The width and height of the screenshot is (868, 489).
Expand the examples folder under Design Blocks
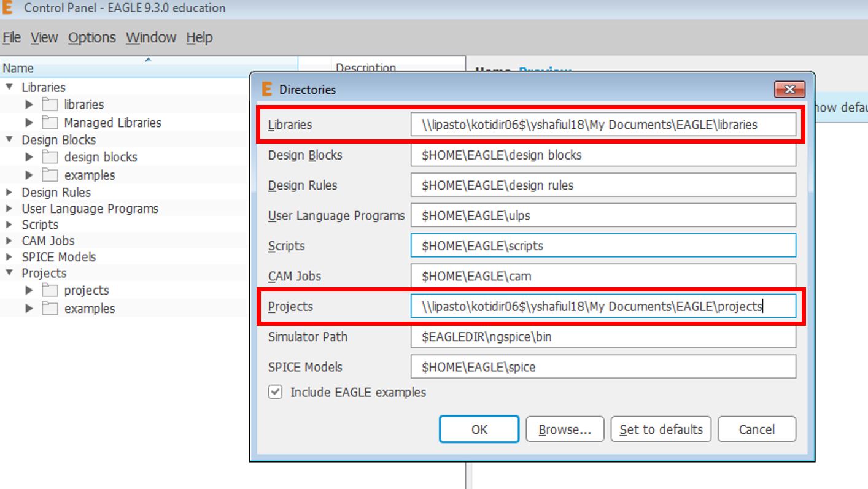(29, 175)
